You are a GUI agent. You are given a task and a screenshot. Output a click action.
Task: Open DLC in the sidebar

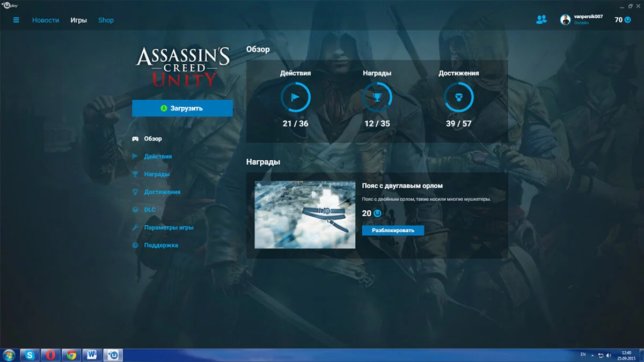pyautogui.click(x=150, y=209)
